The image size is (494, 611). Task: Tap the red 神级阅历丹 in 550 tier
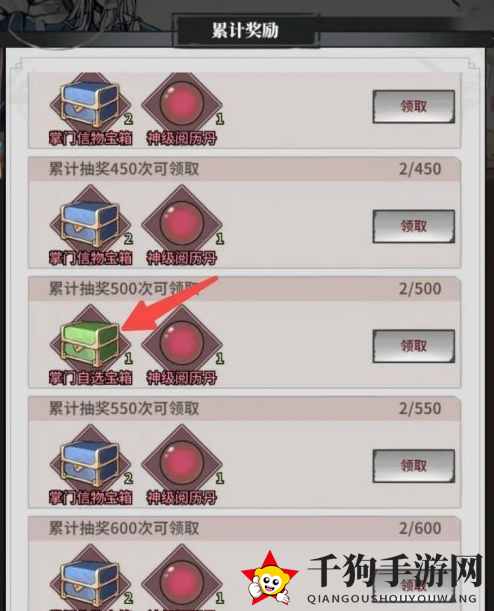(x=182, y=463)
